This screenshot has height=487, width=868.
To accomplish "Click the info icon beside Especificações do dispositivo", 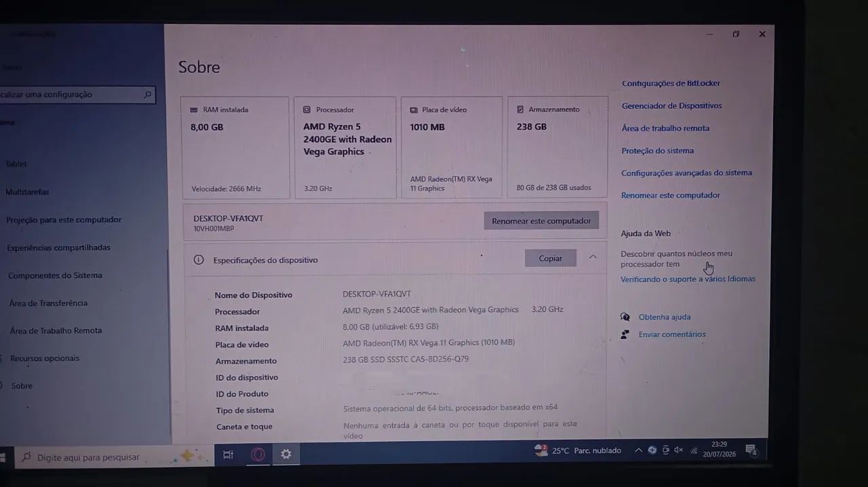I will (x=199, y=260).
